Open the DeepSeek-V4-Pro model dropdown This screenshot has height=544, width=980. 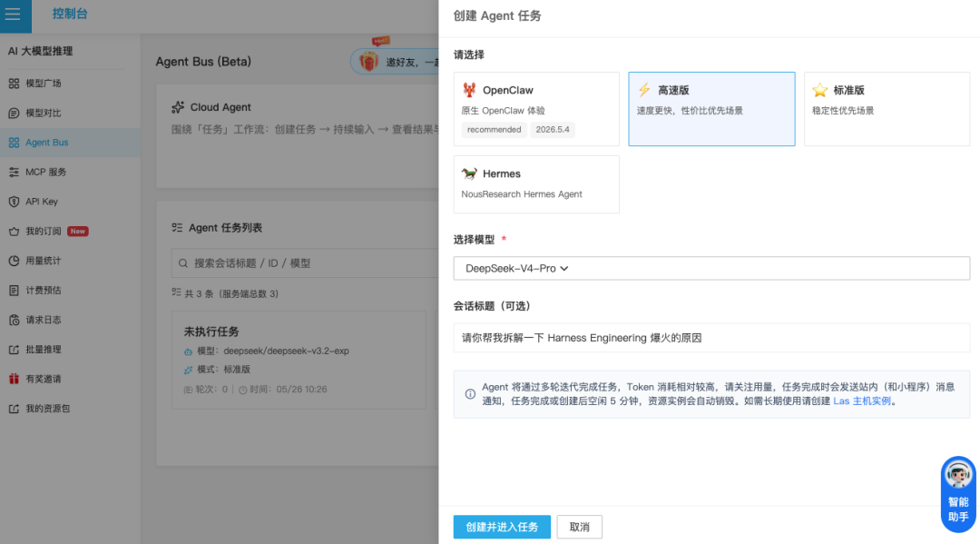pos(712,268)
